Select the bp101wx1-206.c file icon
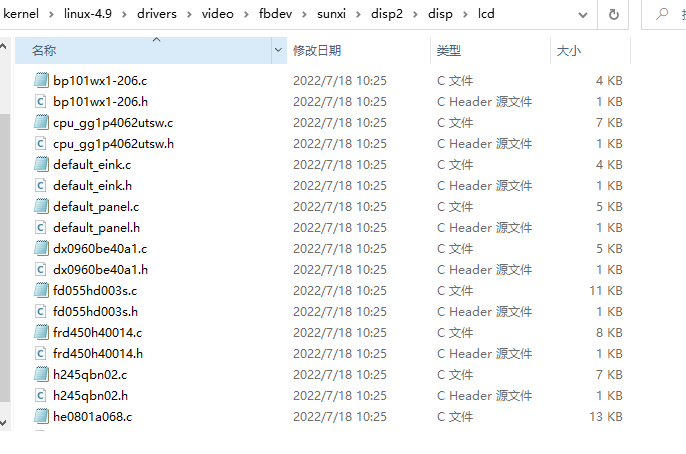This screenshot has height=454, width=686. (41, 80)
